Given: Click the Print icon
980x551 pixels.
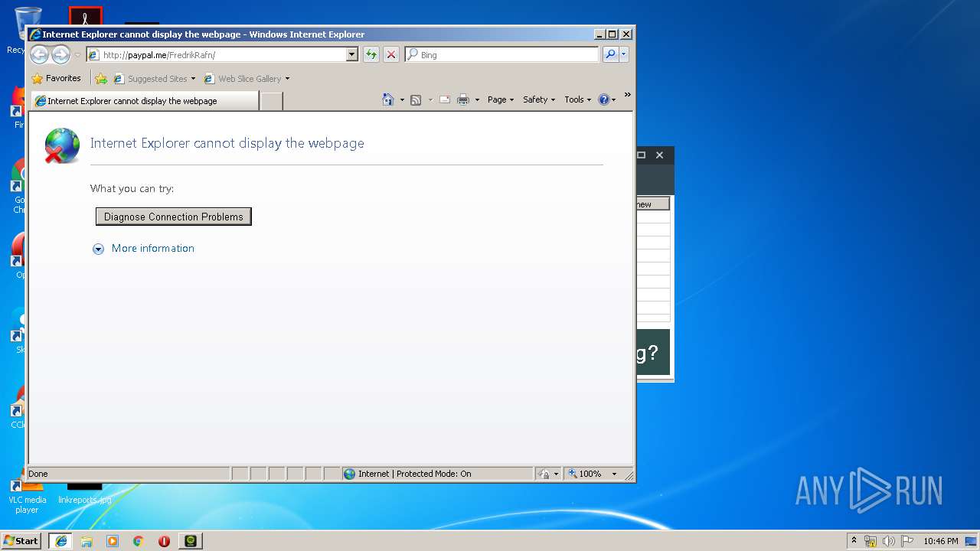Looking at the screenshot, I should (463, 99).
